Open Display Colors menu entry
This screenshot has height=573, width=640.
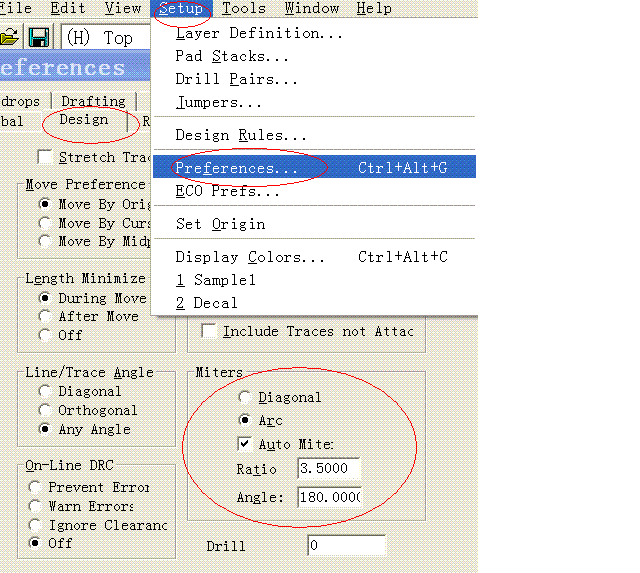[314, 257]
